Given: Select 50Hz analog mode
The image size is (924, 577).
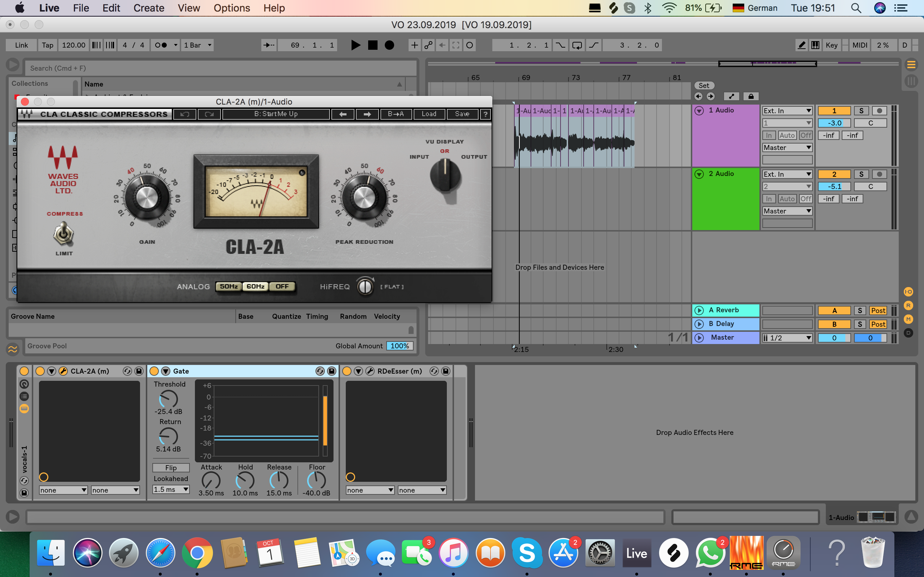Looking at the screenshot, I should (x=228, y=286).
